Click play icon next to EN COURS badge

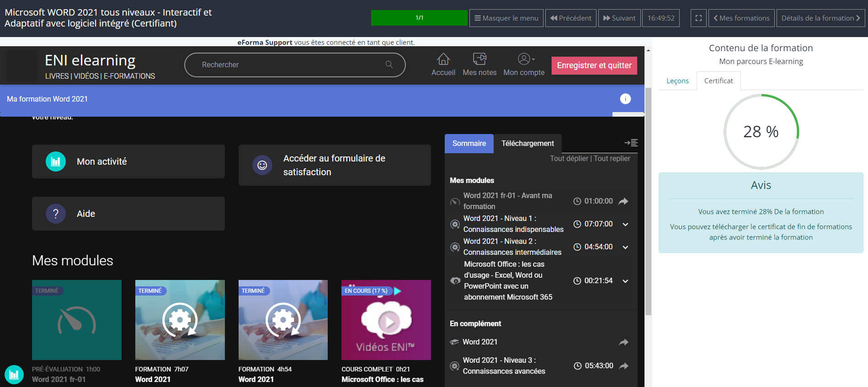[x=397, y=291]
